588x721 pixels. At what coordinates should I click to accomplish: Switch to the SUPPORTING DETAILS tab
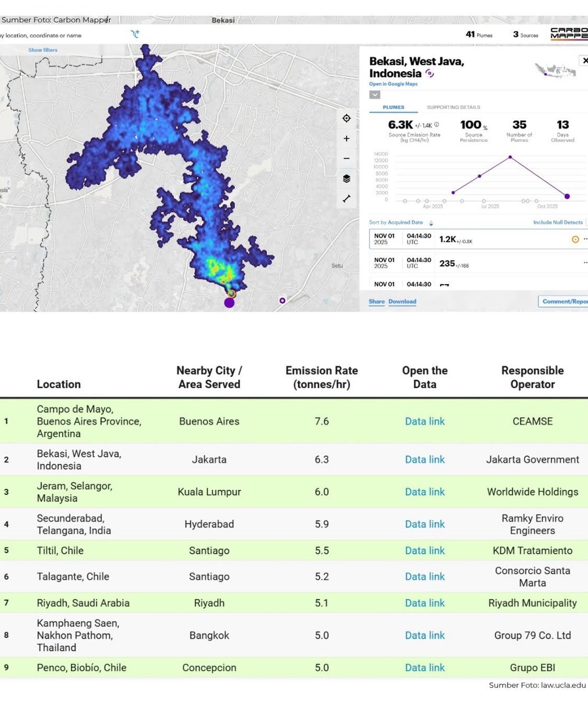453,107
